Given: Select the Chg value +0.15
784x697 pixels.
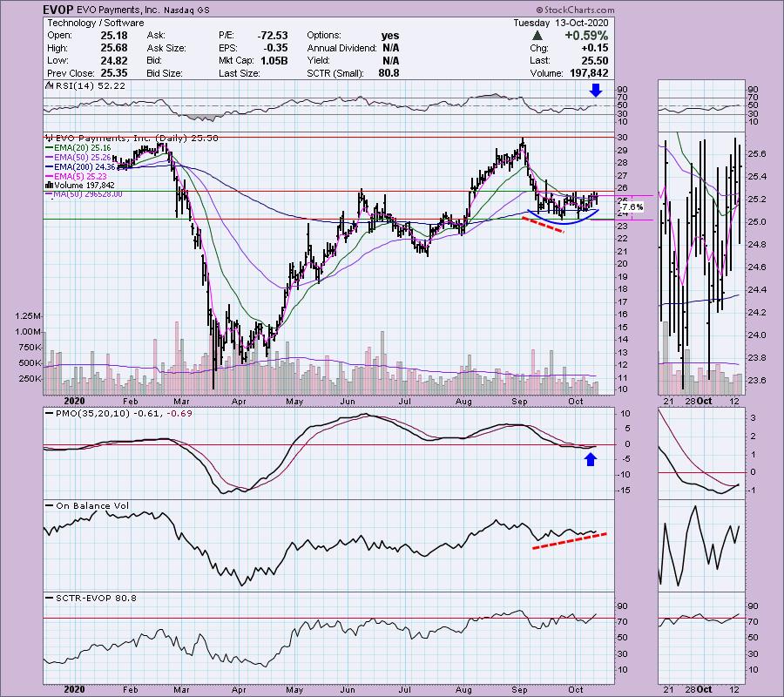Looking at the screenshot, I should (x=595, y=48).
